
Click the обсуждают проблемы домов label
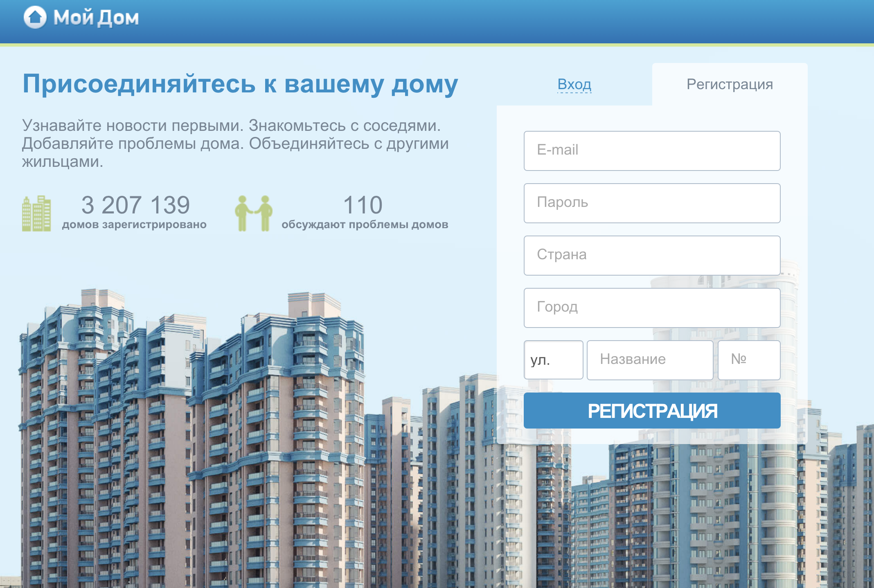(x=365, y=224)
